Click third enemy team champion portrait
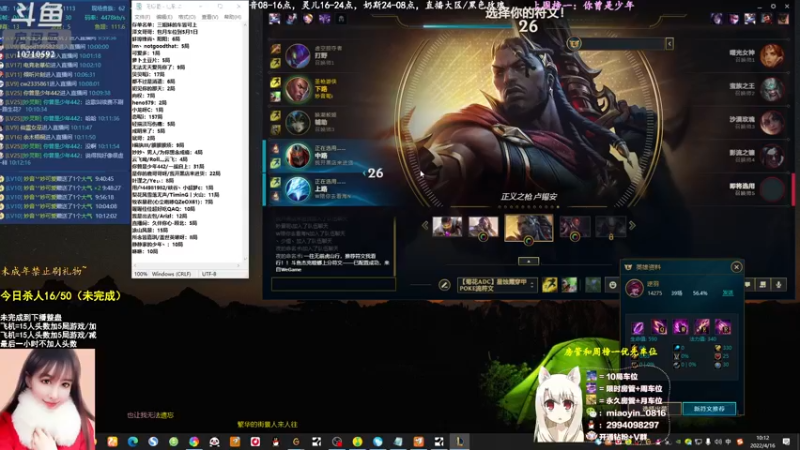Viewport: 800px width, 450px height. pos(772,122)
